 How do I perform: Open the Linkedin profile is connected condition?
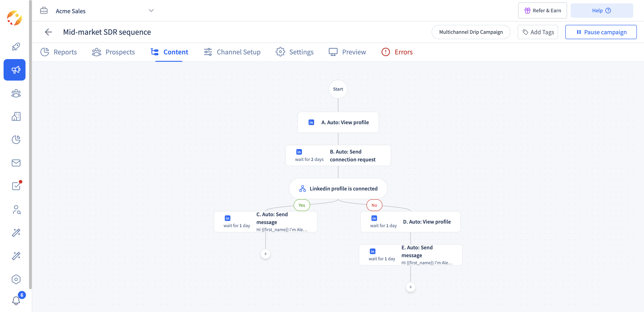(338, 189)
